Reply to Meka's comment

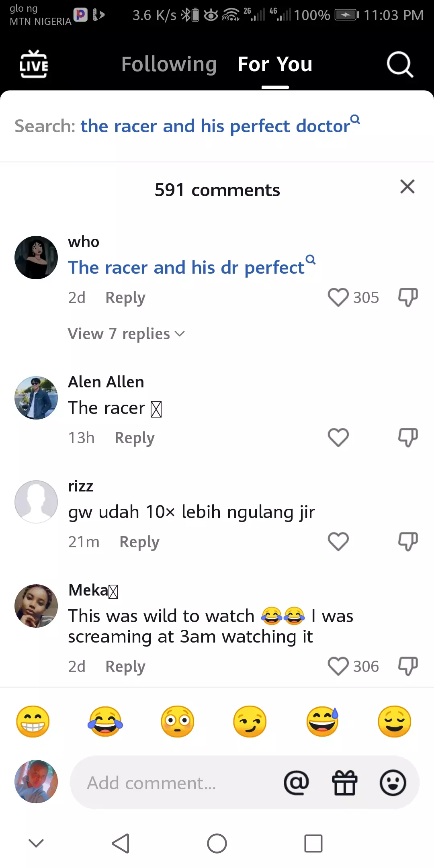pos(125,666)
